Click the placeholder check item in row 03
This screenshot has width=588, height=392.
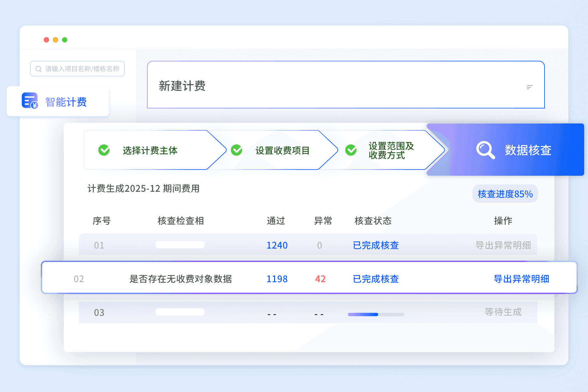click(180, 312)
